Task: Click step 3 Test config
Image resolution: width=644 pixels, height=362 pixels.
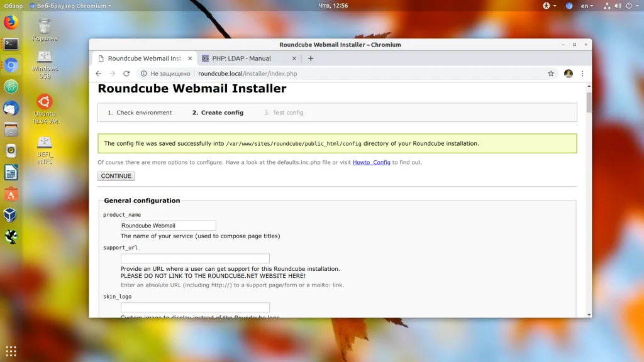Action: click(x=284, y=112)
